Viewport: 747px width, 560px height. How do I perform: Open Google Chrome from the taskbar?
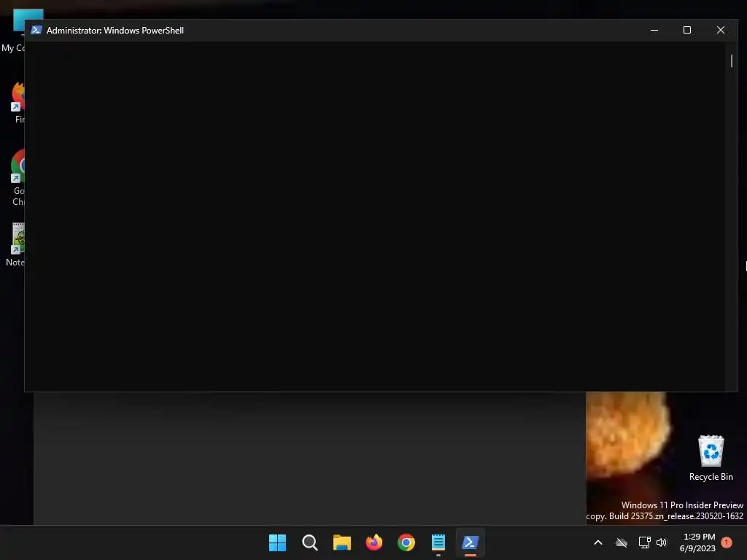pyautogui.click(x=406, y=542)
